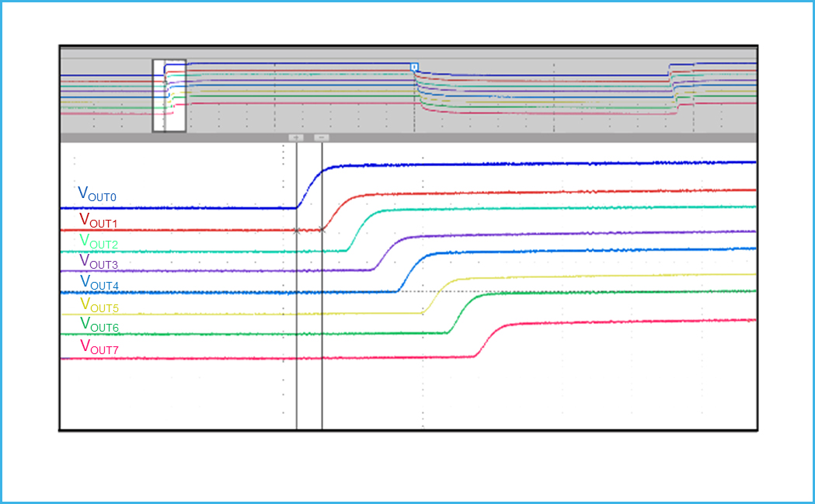Screen dimensions: 815x504
Task: Select the VOUT3 channel label
Action: coord(99,262)
